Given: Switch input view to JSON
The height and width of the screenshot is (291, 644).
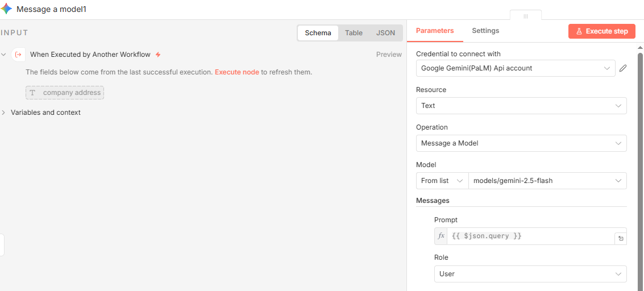Looking at the screenshot, I should pos(385,33).
